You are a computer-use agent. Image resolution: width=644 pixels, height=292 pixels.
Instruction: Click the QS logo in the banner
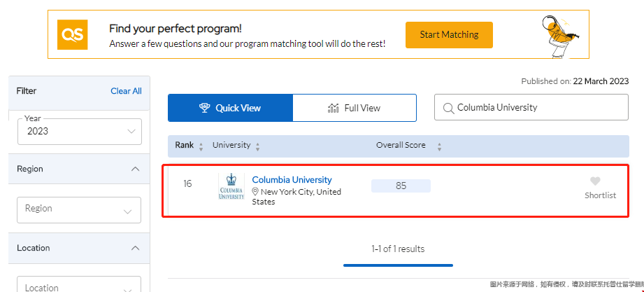point(72,34)
